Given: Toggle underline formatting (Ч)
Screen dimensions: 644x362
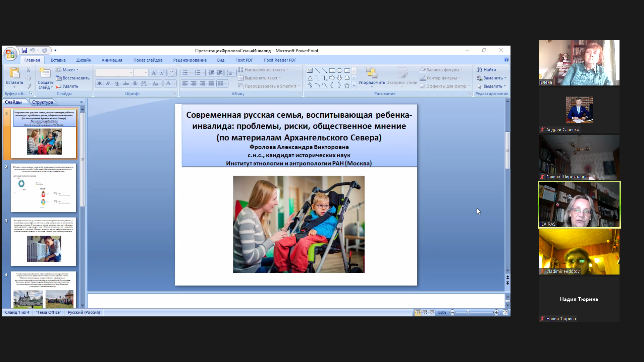Looking at the screenshot, I should [117, 83].
